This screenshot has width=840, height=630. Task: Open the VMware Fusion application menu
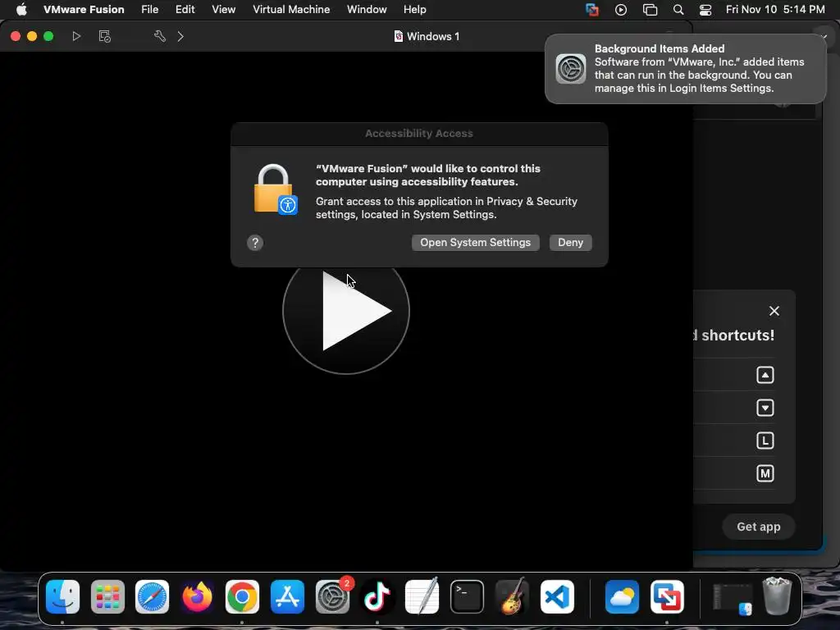(84, 9)
